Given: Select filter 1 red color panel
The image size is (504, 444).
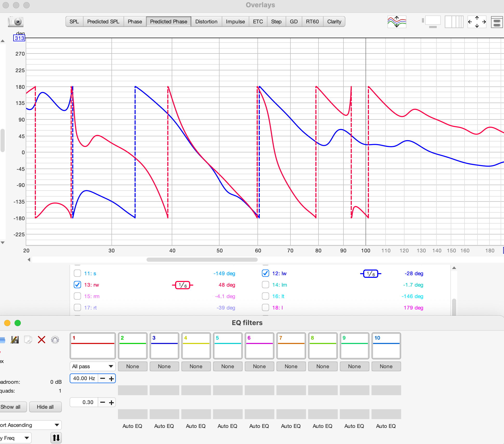Looking at the screenshot, I should tap(93, 346).
